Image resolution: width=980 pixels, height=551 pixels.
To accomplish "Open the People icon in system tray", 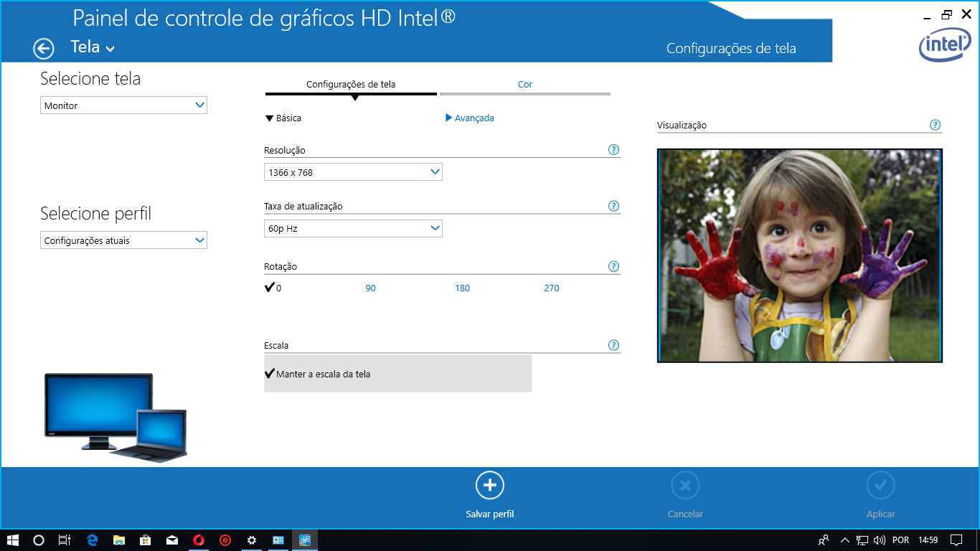I will click(x=824, y=540).
